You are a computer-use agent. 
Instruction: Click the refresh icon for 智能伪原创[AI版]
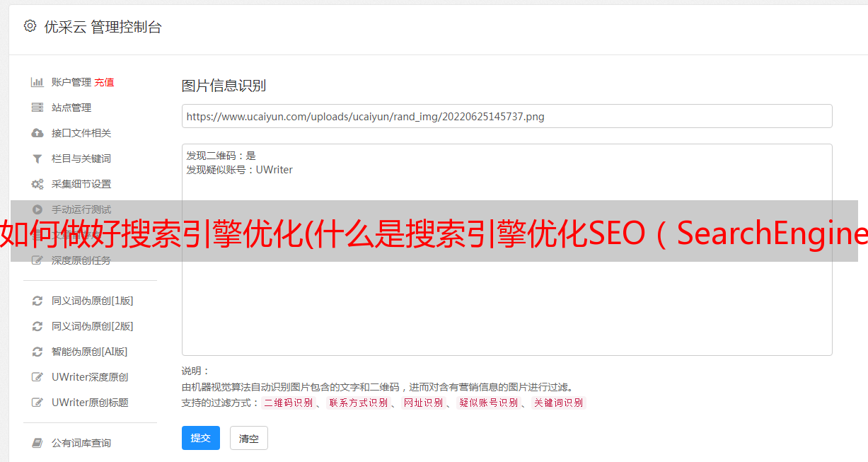click(37, 352)
